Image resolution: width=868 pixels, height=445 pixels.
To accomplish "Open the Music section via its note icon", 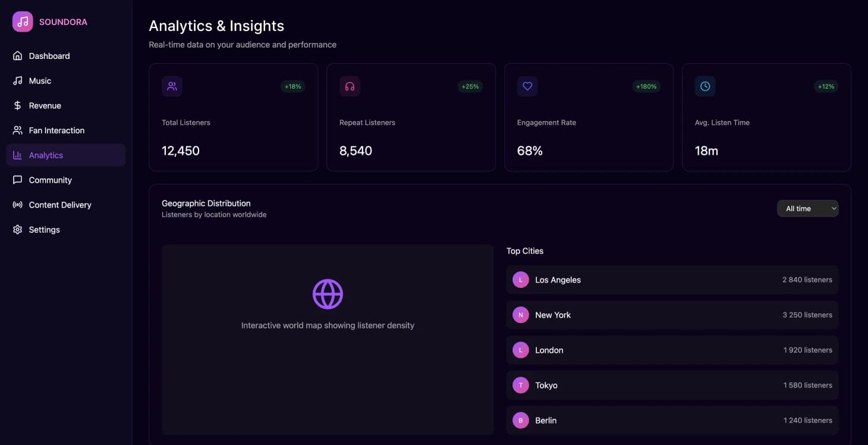I will pyautogui.click(x=17, y=80).
